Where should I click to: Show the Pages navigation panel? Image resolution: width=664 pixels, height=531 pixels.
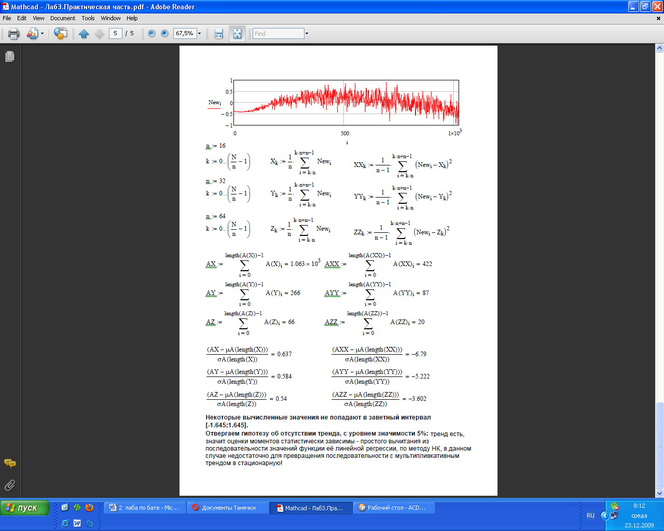pyautogui.click(x=10, y=56)
